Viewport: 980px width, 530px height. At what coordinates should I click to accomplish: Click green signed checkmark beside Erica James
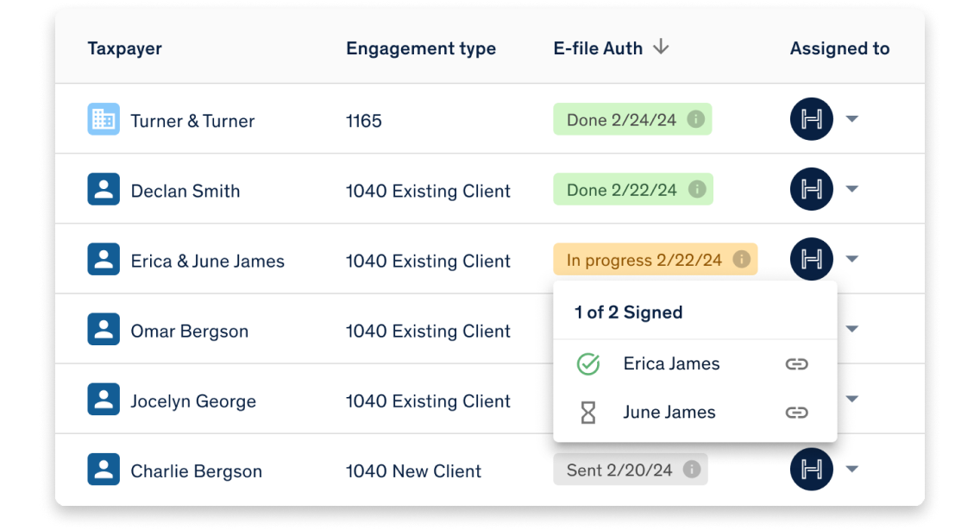pyautogui.click(x=588, y=363)
